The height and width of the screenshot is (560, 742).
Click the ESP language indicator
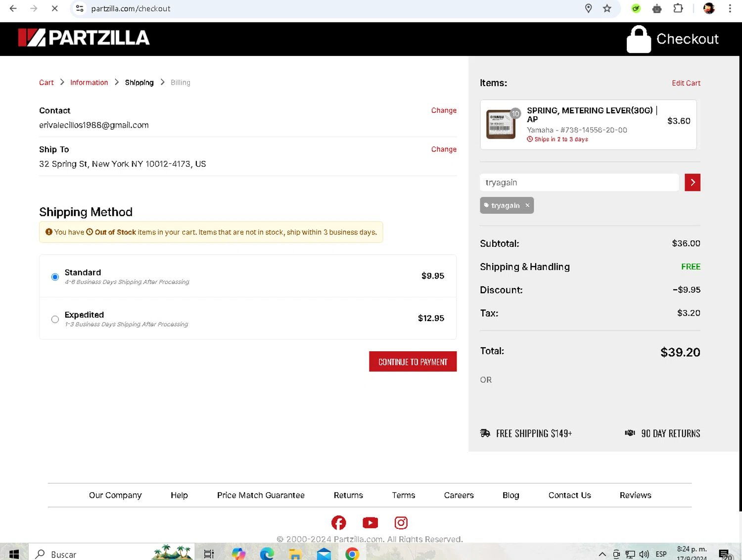pyautogui.click(x=661, y=554)
